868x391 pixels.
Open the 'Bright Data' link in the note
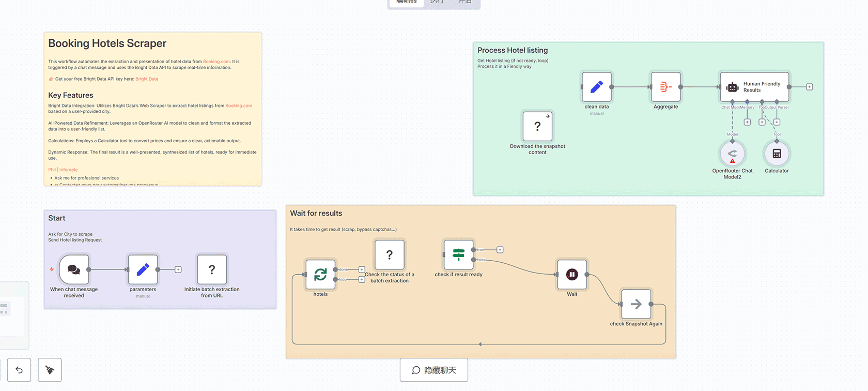(x=147, y=79)
